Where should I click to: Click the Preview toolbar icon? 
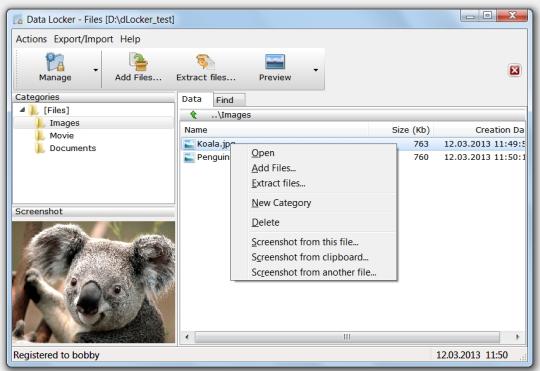pyautogui.click(x=275, y=62)
